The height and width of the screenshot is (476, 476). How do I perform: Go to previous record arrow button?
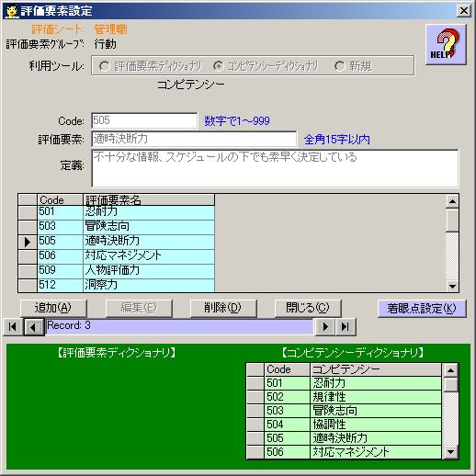[x=34, y=327]
